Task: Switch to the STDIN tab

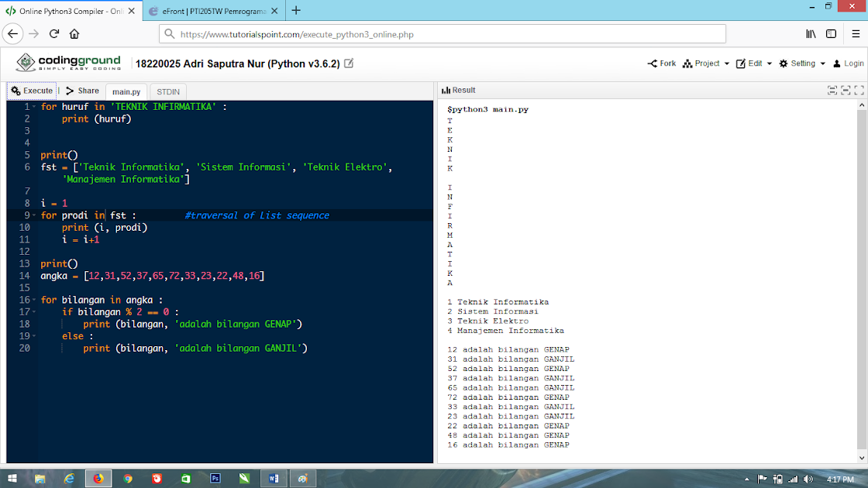Action: click(168, 91)
